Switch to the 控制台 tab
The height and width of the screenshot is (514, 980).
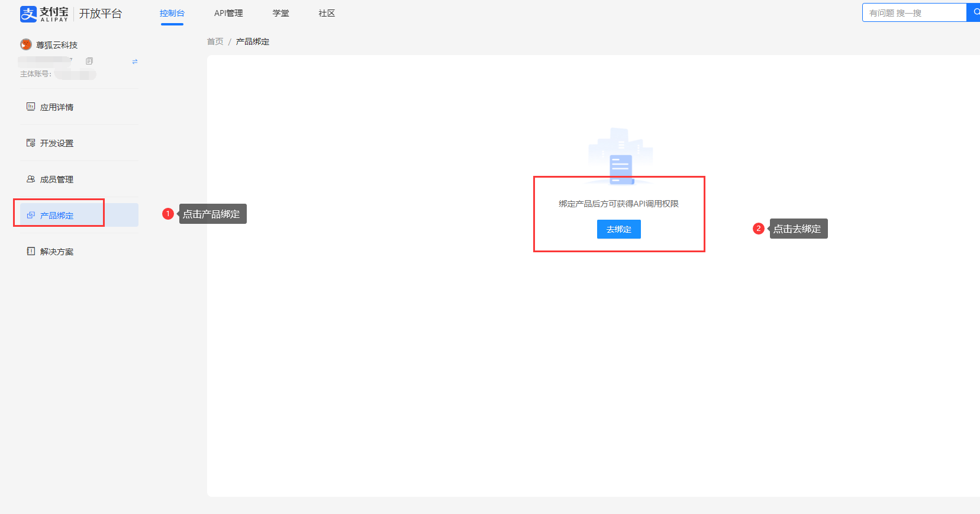click(172, 13)
